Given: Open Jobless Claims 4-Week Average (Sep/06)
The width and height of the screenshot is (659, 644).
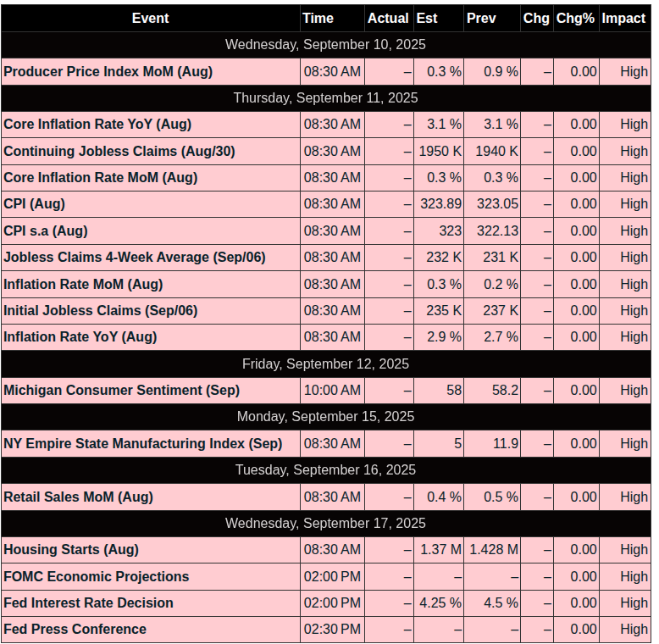Looking at the screenshot, I should click(x=135, y=258).
